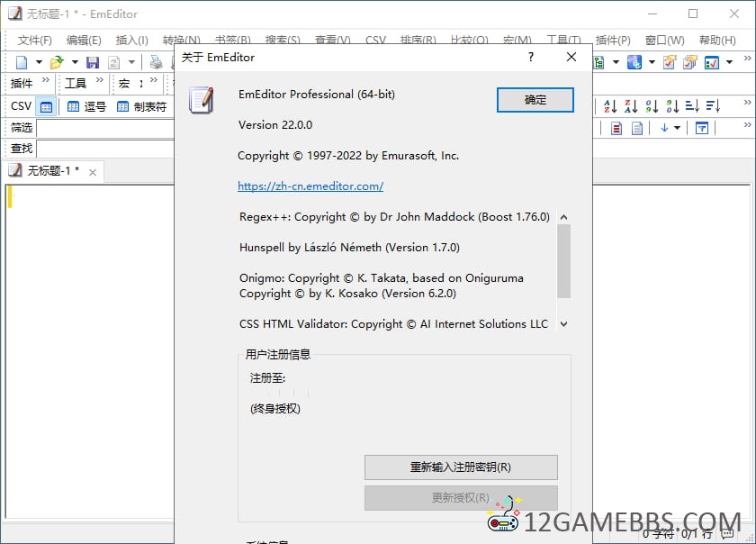
Task: Expand dropdown beside the outline tree icon
Action: tap(616, 62)
